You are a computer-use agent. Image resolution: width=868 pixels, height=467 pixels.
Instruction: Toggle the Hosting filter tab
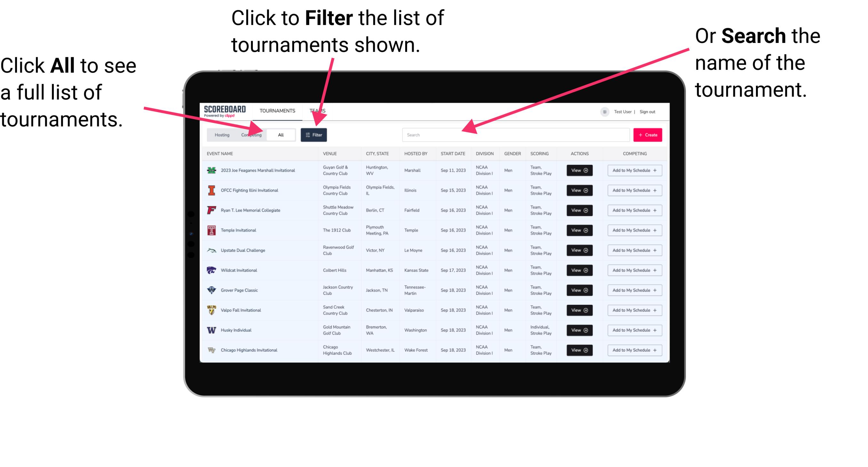pos(221,135)
